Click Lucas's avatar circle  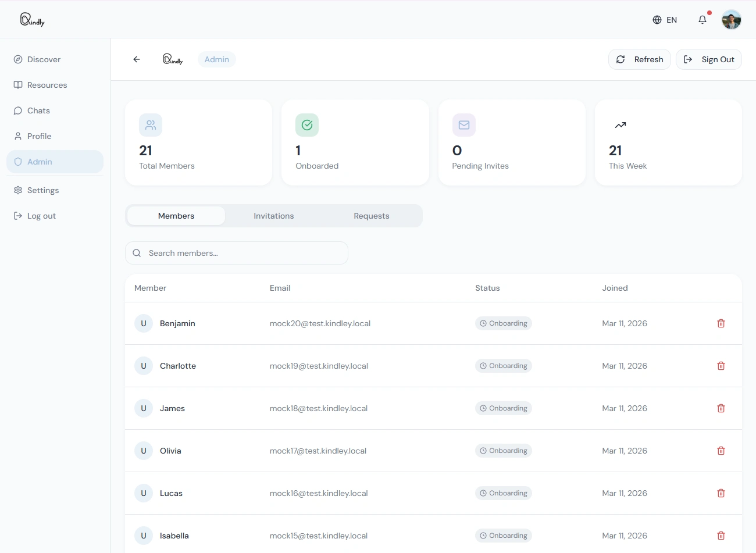click(x=144, y=493)
